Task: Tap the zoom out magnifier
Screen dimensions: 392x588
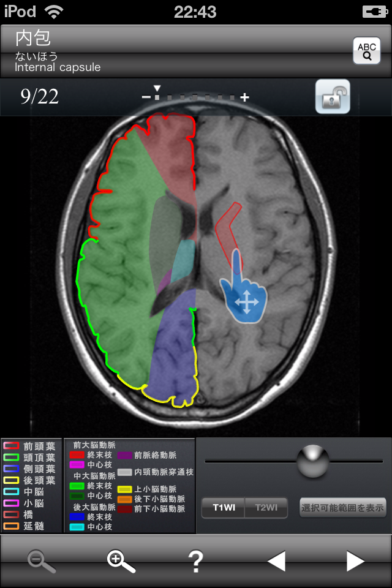Action: 41,560
